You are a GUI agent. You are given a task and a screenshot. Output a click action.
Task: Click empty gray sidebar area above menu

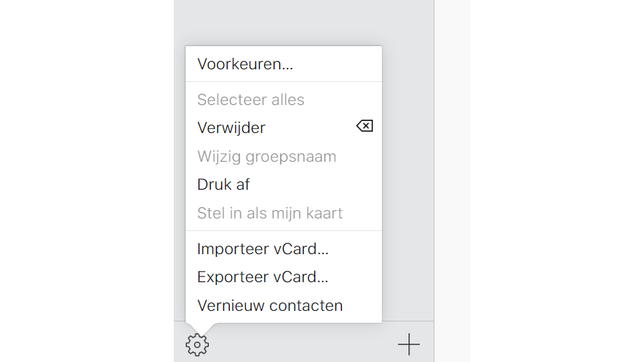(301, 21)
